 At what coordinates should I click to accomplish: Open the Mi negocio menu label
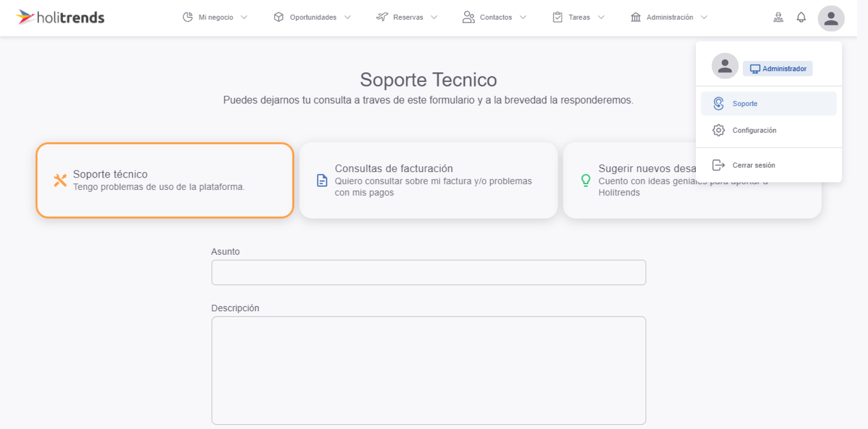216,17
